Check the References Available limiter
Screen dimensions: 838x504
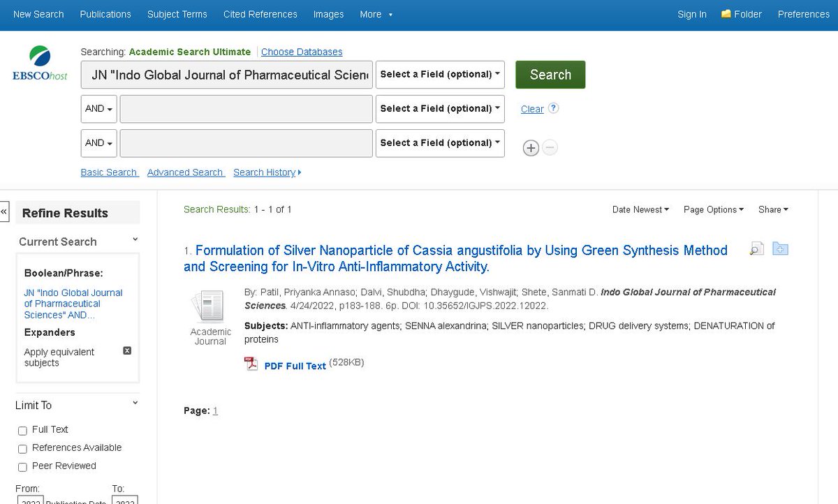[22, 449]
